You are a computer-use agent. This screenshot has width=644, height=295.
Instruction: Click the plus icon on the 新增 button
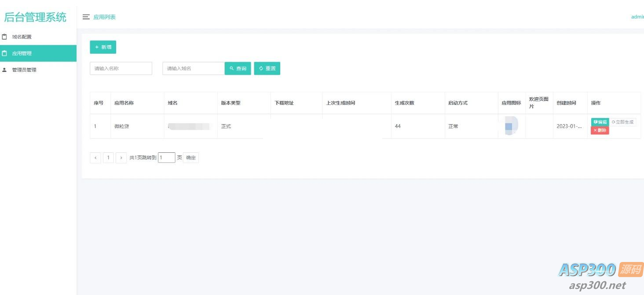click(x=97, y=47)
